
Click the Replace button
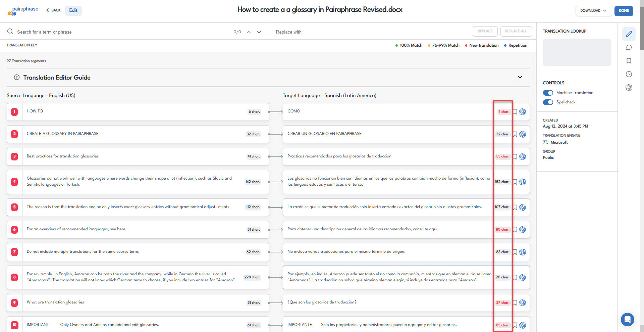point(485,31)
